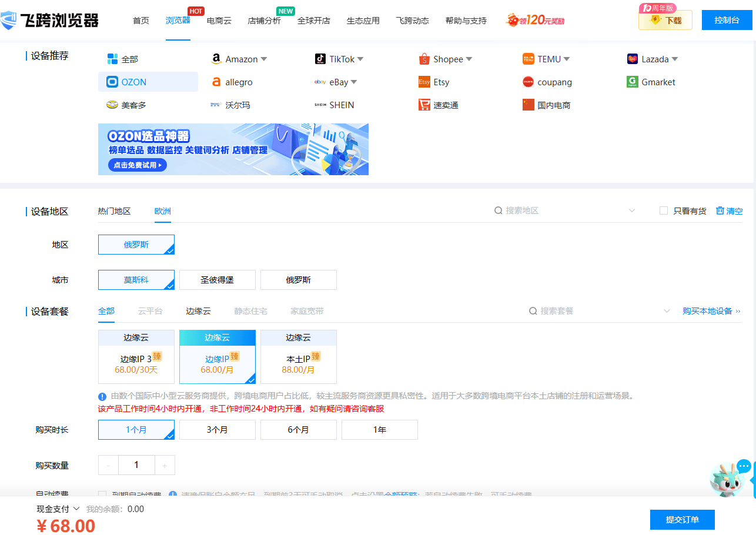756x535 pixels.
Task: Click the Etsy platform icon
Action: pos(423,82)
